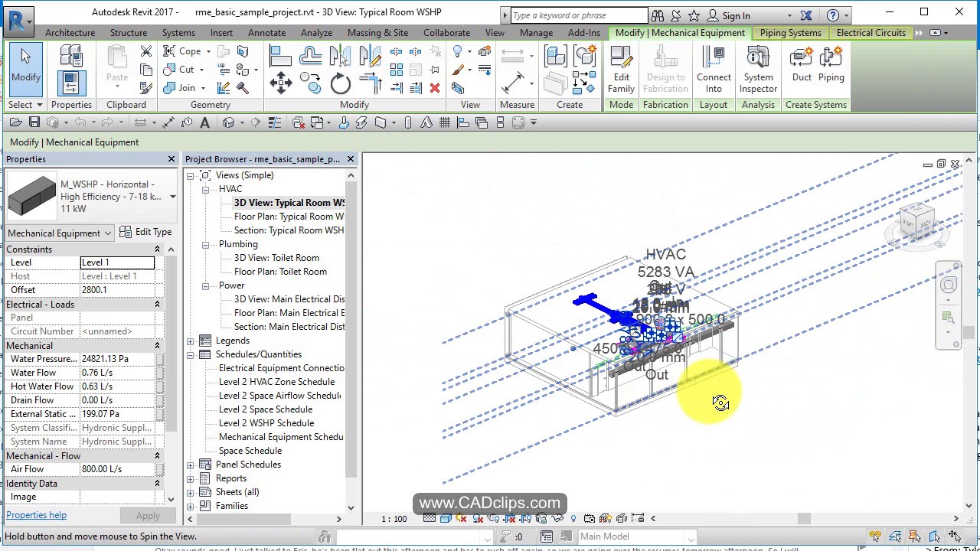The image size is (980, 551).
Task: Select Edit Family in the Mode panel
Action: pos(621,69)
